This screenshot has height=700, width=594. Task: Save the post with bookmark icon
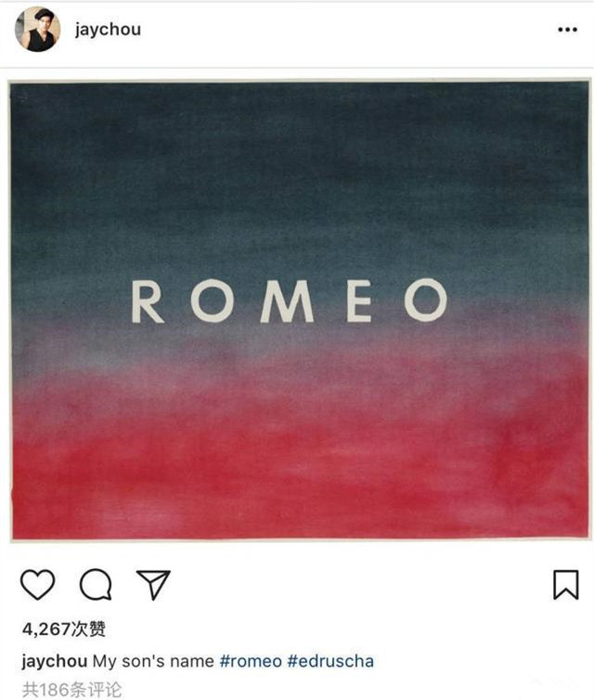click(x=566, y=584)
